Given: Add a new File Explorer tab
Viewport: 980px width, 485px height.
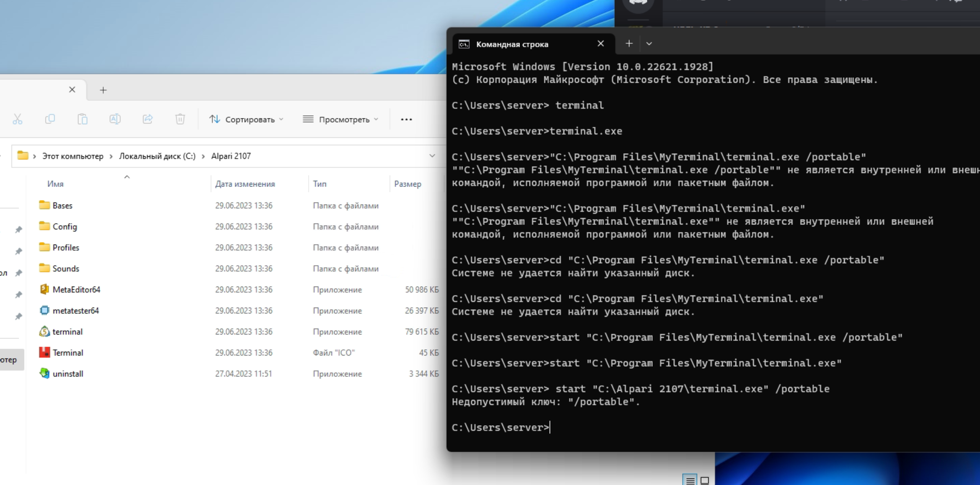Looking at the screenshot, I should (103, 90).
